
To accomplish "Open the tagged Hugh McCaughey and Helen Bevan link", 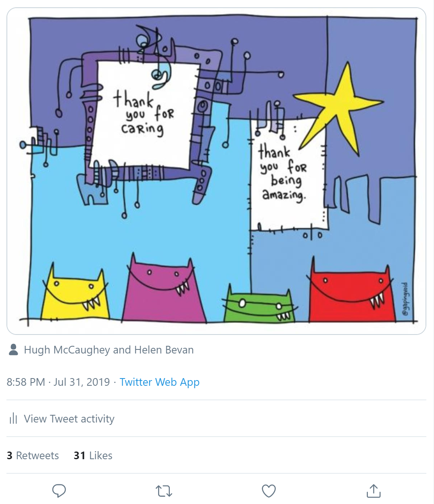I will (109, 350).
